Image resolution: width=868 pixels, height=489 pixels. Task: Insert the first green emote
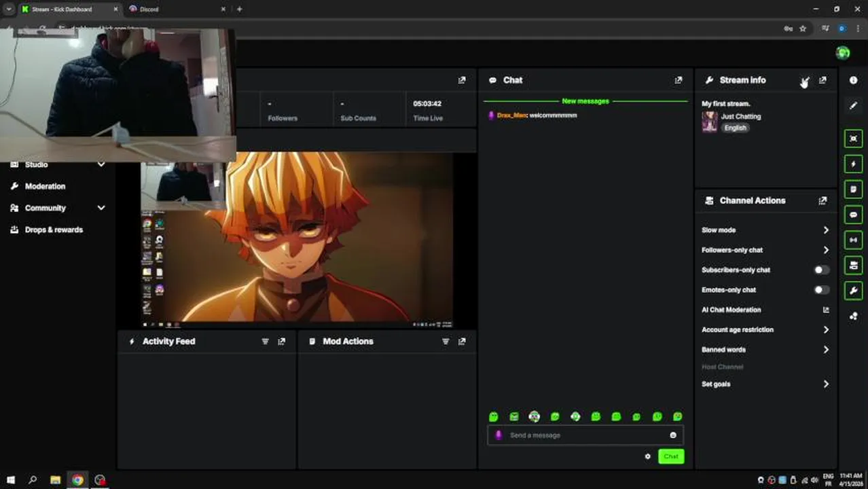point(494,416)
